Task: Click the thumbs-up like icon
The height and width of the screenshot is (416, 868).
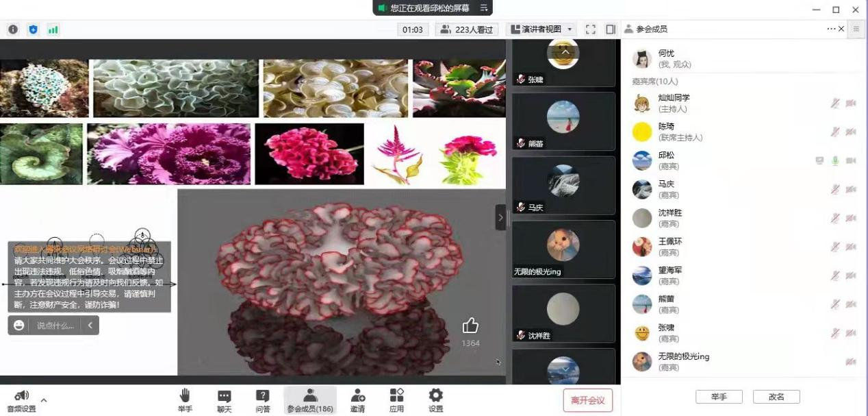Action: click(x=470, y=326)
